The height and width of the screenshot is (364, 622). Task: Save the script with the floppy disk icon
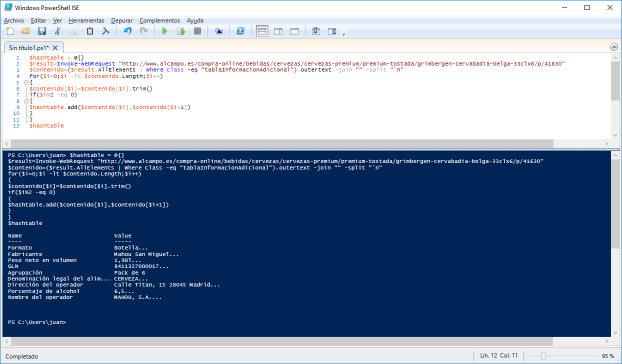click(42, 31)
